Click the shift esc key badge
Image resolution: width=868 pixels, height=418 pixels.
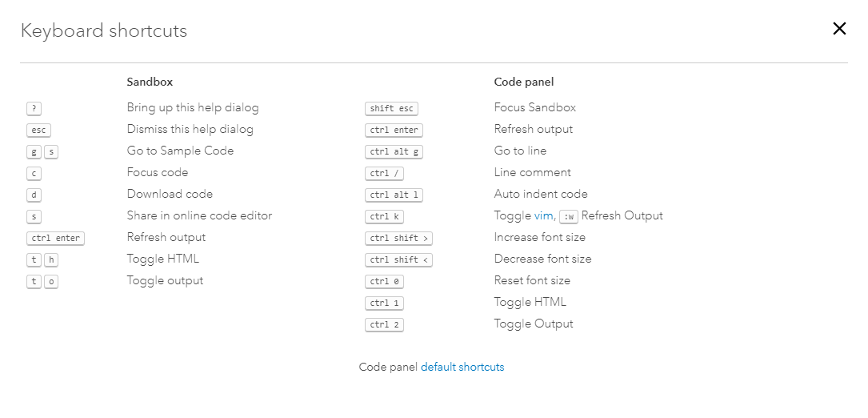pos(391,108)
